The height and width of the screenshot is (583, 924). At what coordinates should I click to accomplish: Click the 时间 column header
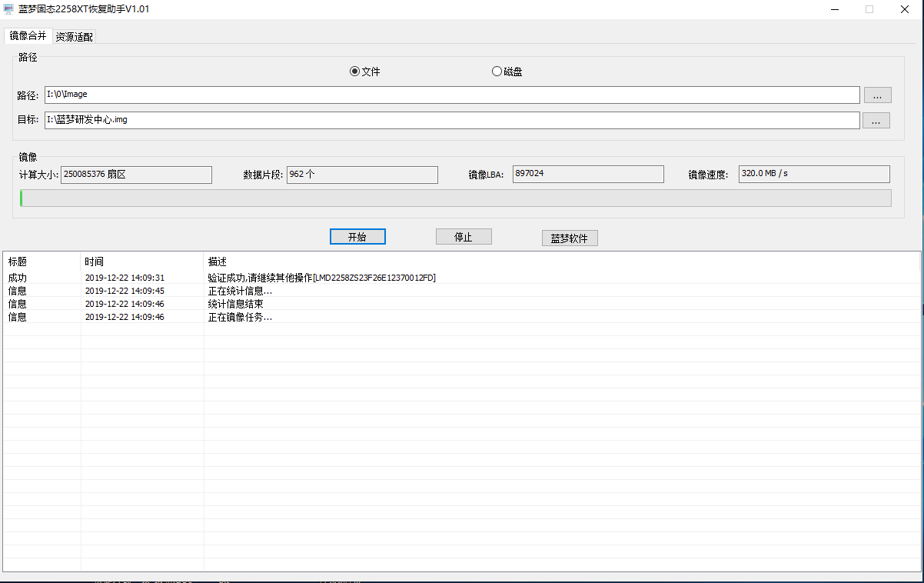(x=142, y=262)
